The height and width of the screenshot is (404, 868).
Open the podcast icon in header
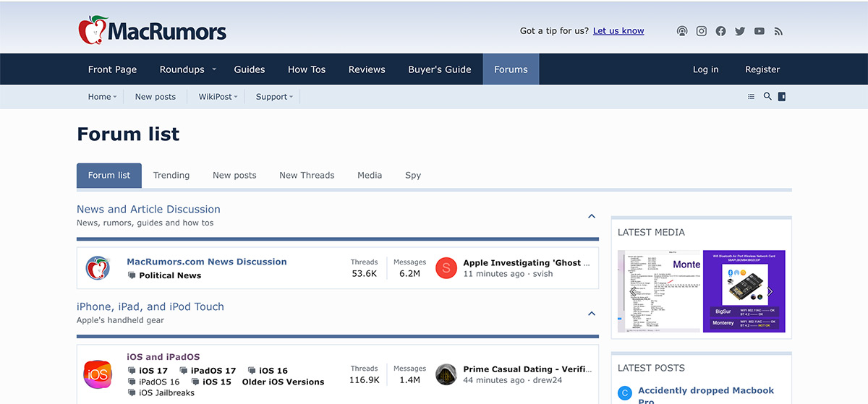[682, 31]
